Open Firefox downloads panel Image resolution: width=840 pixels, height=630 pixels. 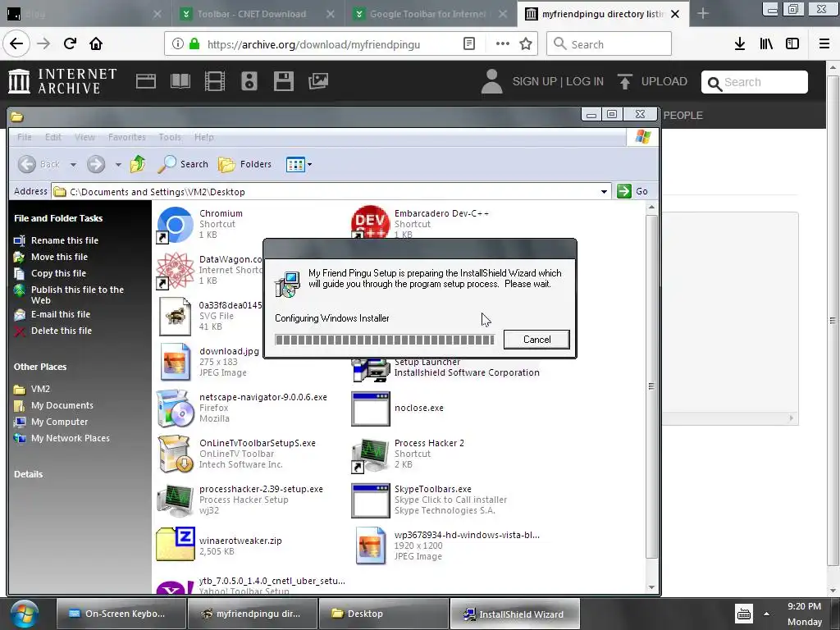click(x=740, y=44)
